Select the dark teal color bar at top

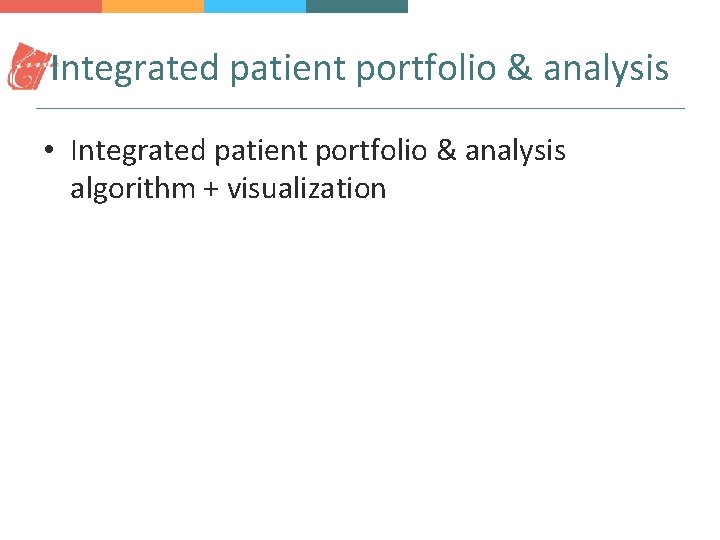tap(357, 6)
